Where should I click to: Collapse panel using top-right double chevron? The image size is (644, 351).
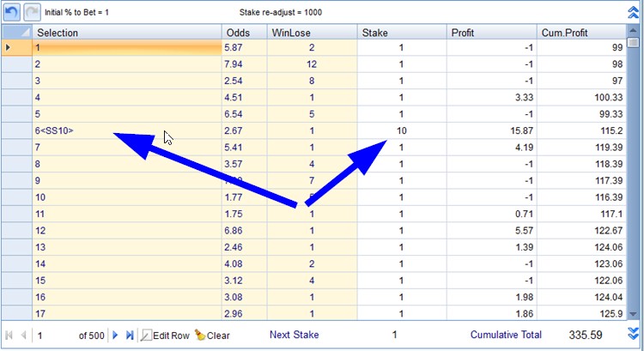(x=634, y=13)
